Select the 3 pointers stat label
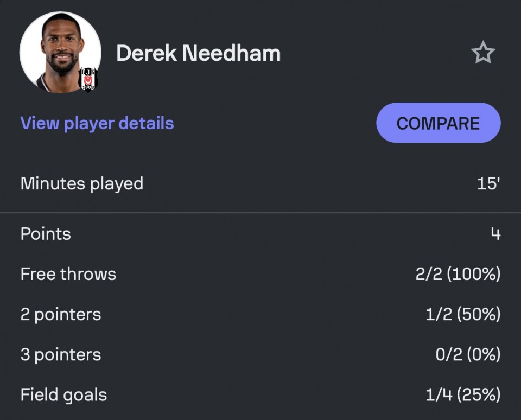 (61, 354)
